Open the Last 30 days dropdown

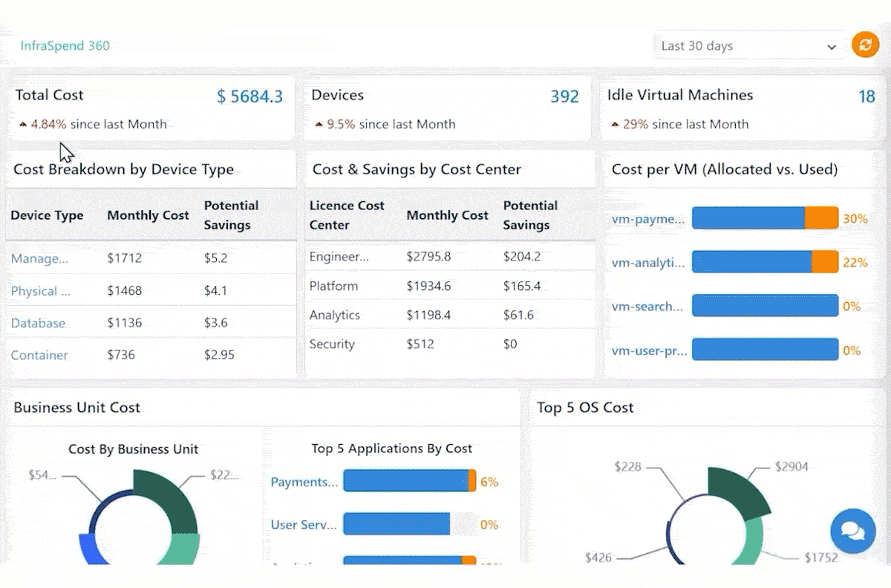click(x=749, y=46)
